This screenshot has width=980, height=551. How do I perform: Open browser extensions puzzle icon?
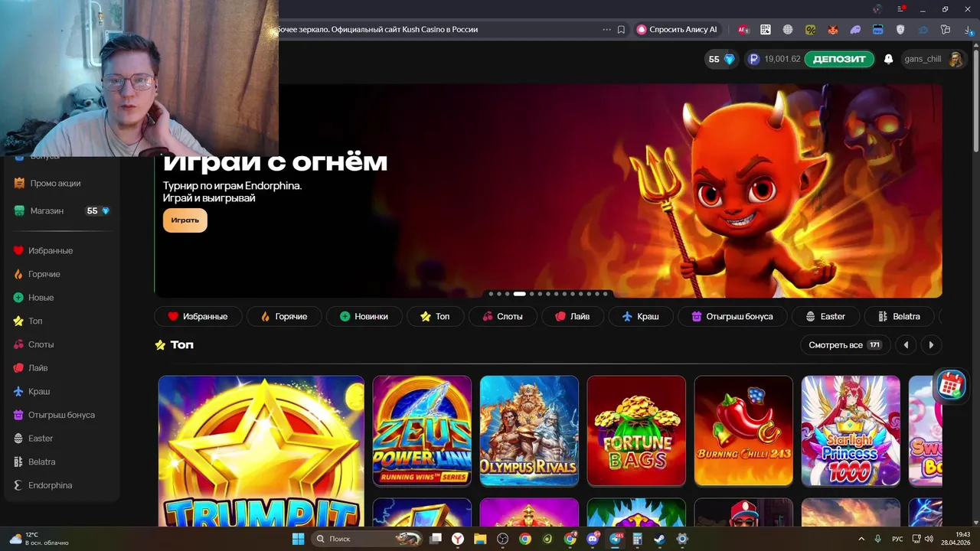946,30
